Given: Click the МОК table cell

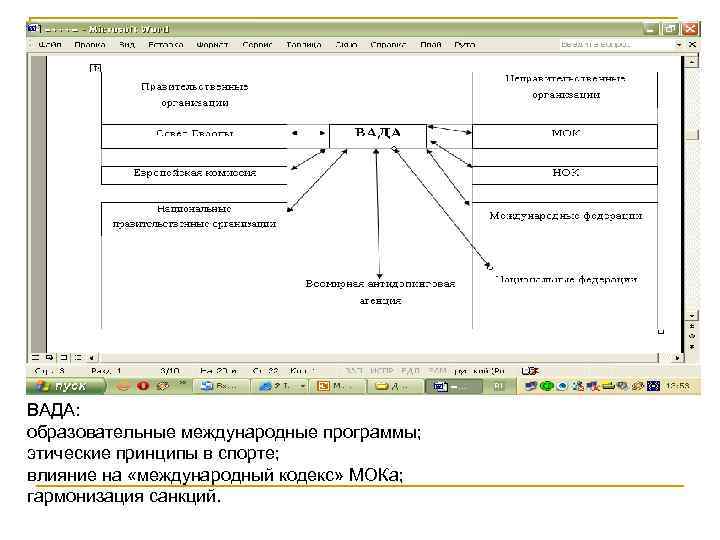Looking at the screenshot, I should [565, 136].
